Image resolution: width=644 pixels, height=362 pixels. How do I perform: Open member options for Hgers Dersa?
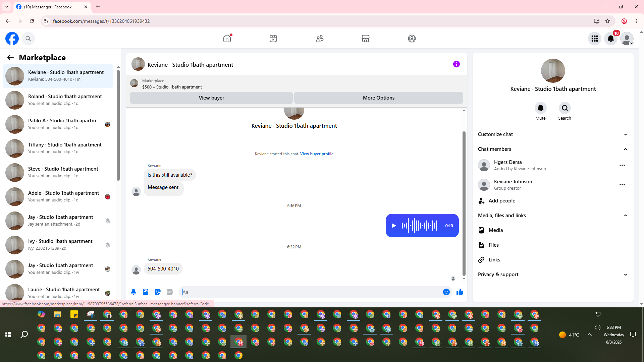[x=622, y=165]
